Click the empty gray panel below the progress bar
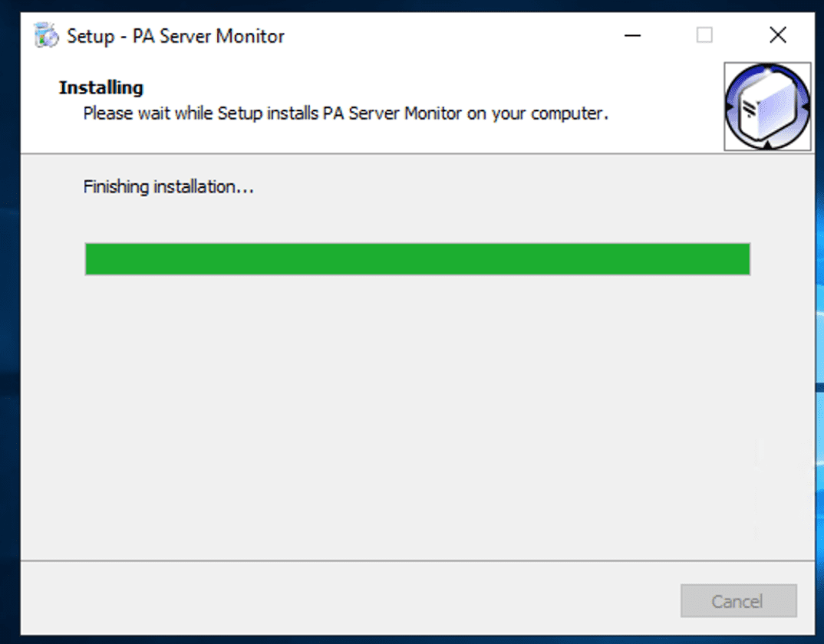 [x=414, y=422]
